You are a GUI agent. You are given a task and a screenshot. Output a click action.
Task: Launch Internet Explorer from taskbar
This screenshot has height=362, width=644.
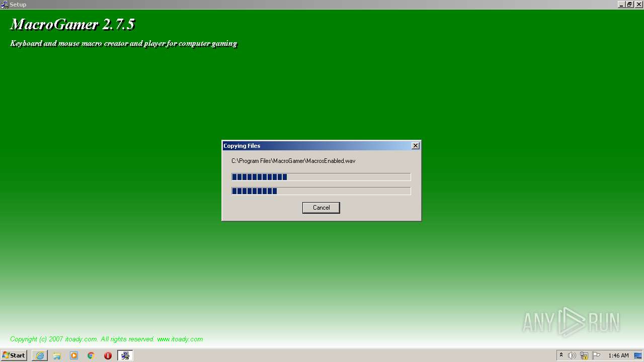point(40,355)
